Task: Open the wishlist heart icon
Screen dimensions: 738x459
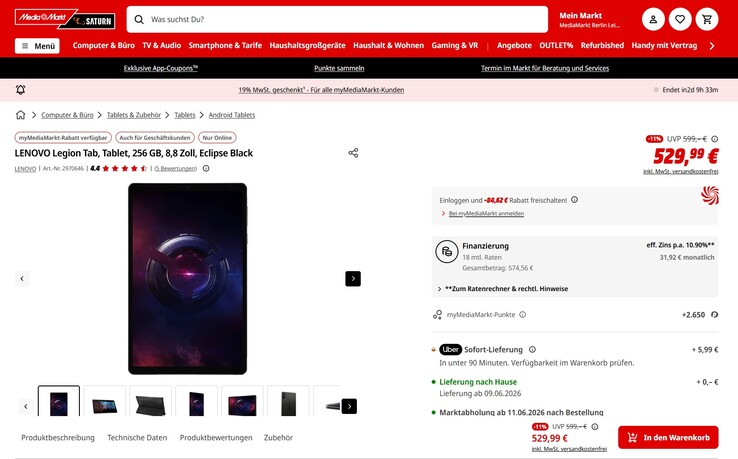Action: [x=680, y=19]
